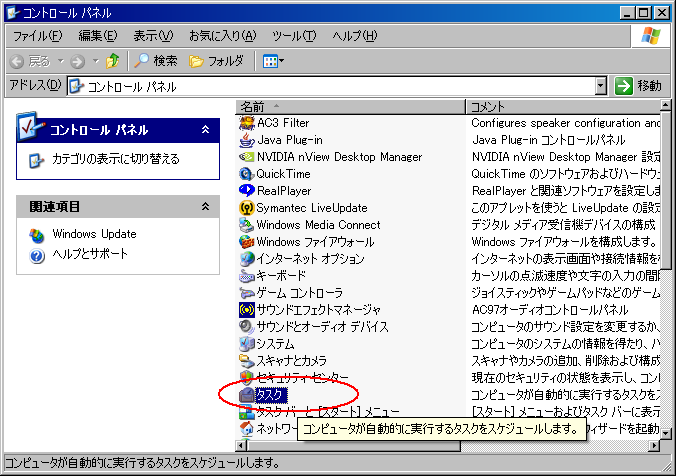676x476 pixels.
Task: Open the Windows Update link
Action: tap(94, 234)
